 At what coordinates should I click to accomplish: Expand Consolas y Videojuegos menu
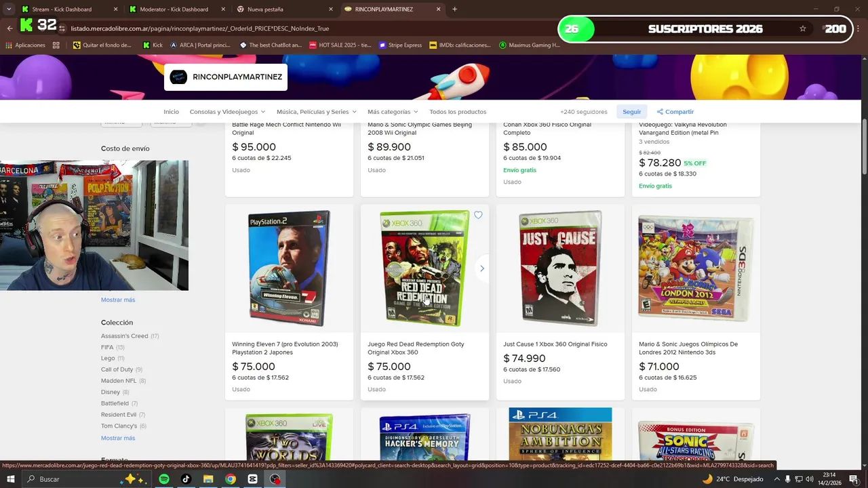(x=227, y=112)
